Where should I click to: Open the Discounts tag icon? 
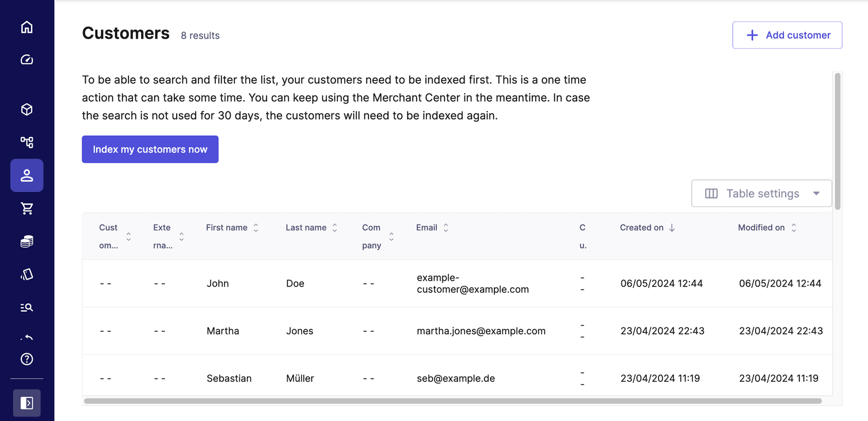pos(26,274)
